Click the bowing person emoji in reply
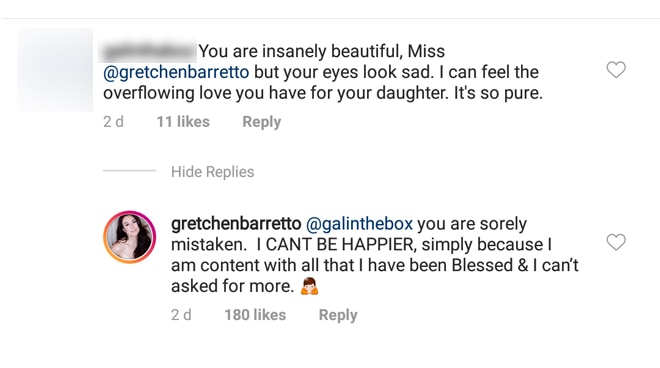This screenshot has width=660, height=368. [309, 286]
